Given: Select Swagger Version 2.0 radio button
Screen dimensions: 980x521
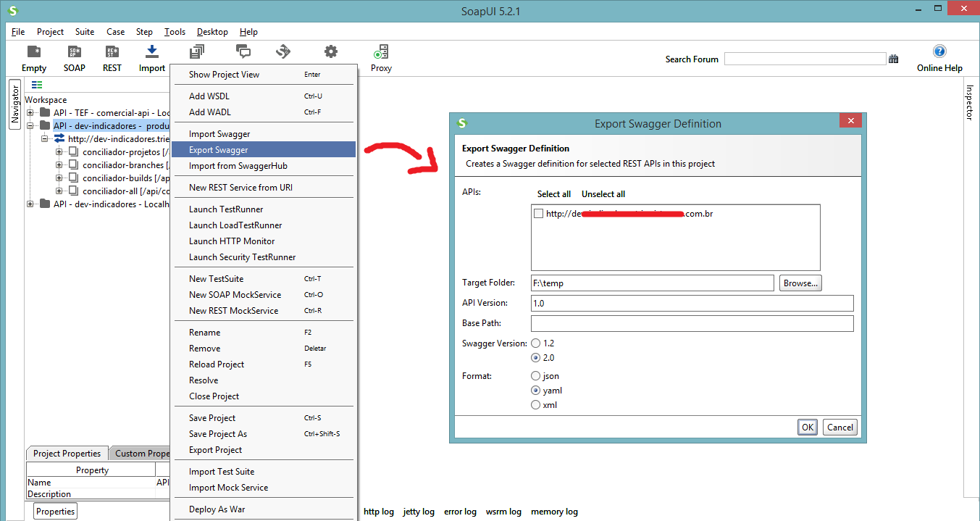Looking at the screenshot, I should (536, 357).
